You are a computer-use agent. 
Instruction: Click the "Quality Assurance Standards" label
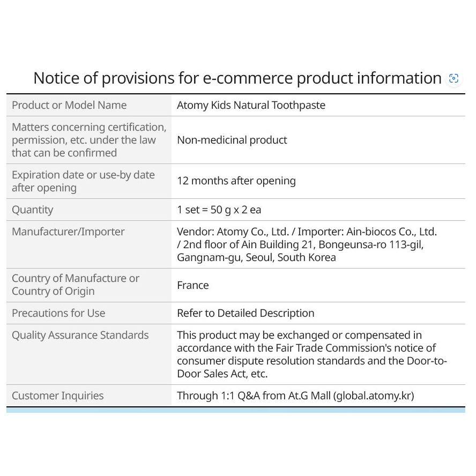point(80,335)
